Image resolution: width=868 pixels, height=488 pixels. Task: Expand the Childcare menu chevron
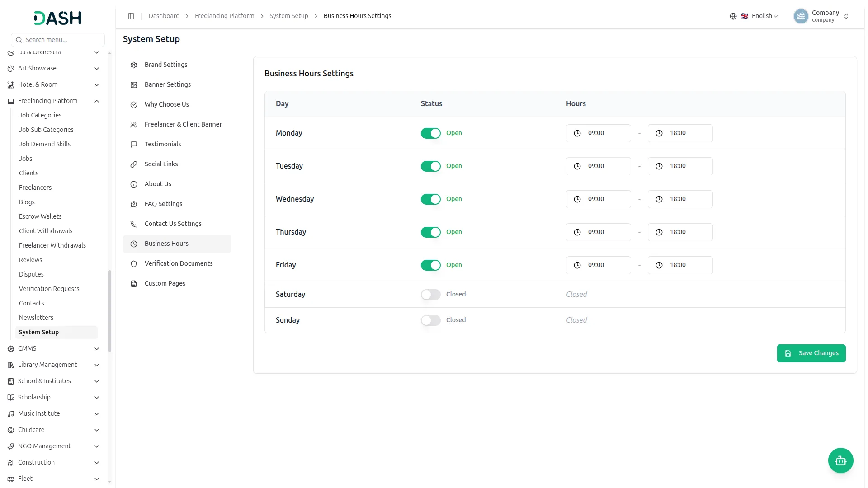[97, 430]
